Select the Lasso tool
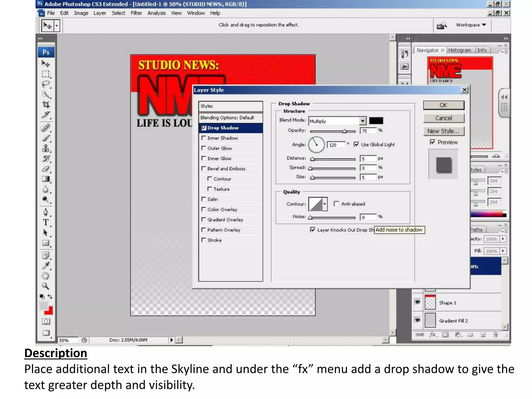532x399 pixels. (46, 84)
